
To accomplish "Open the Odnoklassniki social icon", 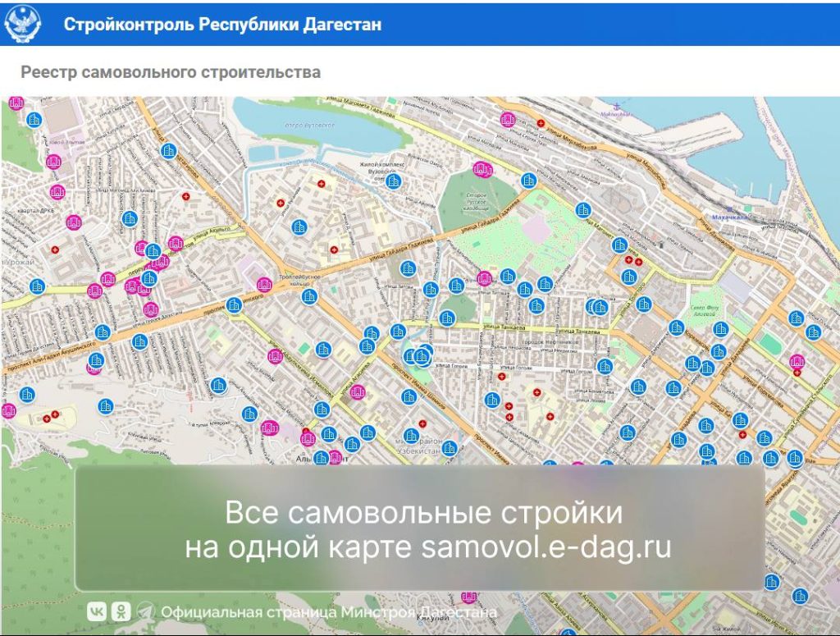I will [x=121, y=611].
